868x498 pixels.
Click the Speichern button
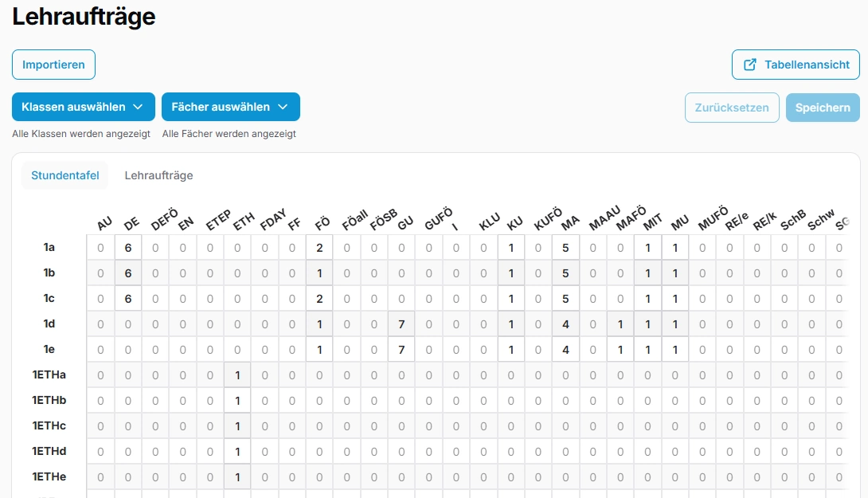823,108
